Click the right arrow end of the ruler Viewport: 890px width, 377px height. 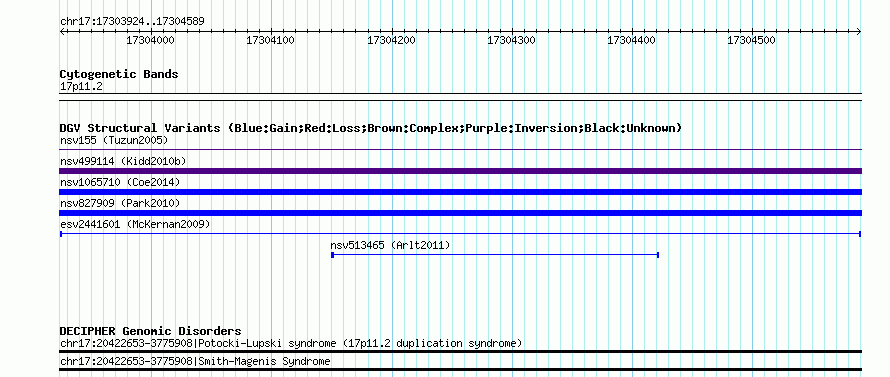coord(859,32)
